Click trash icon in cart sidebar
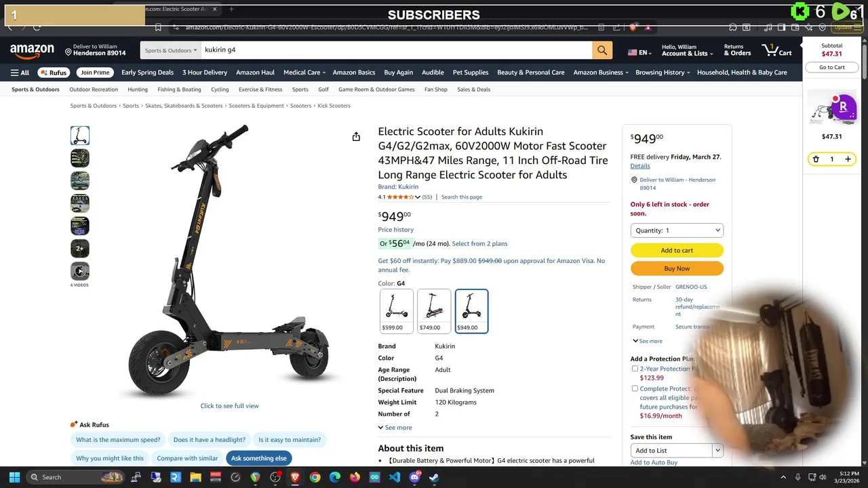868x488 pixels. click(816, 159)
